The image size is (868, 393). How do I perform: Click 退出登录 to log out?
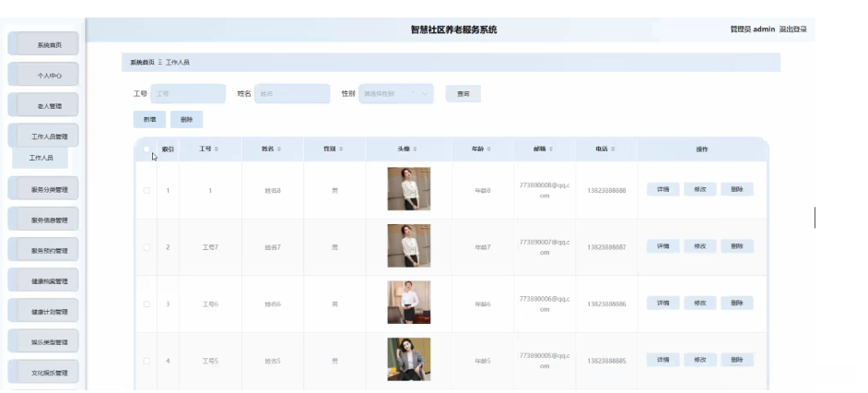792,30
